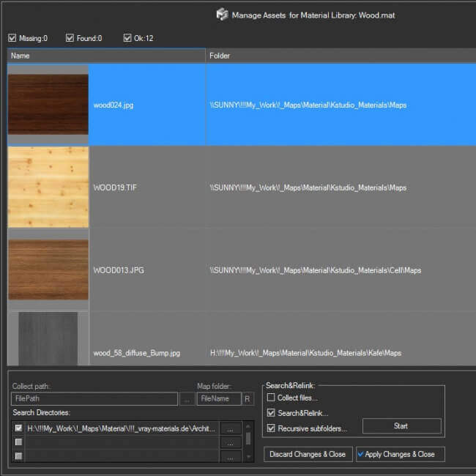Uncheck the first search directory entry
The image size is (476, 476).
pyautogui.click(x=18, y=428)
